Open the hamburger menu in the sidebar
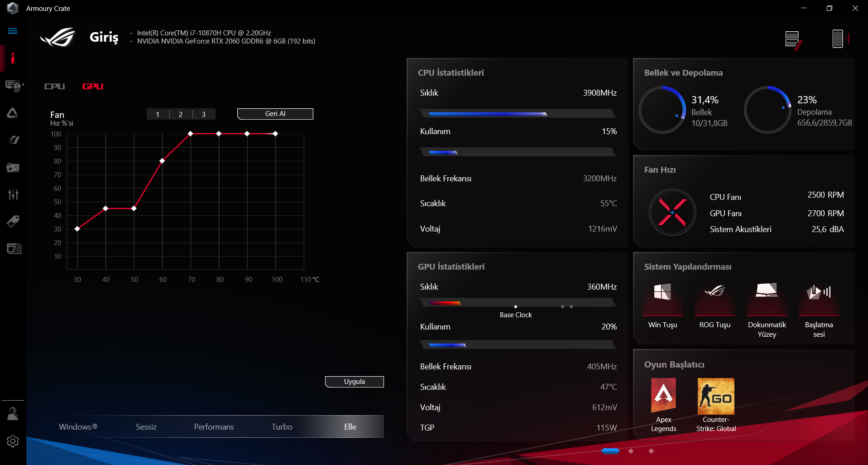868x465 pixels. pos(13,31)
